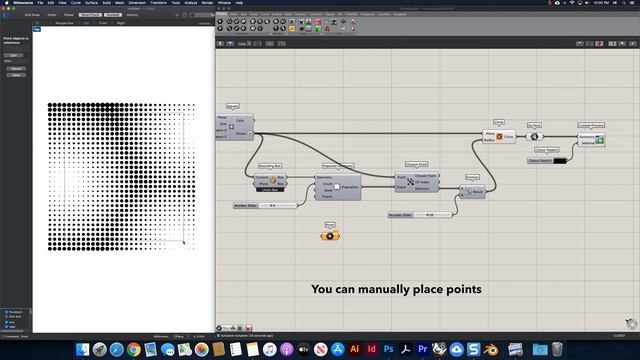Toggle History recording in Rhino

pos(132,15)
